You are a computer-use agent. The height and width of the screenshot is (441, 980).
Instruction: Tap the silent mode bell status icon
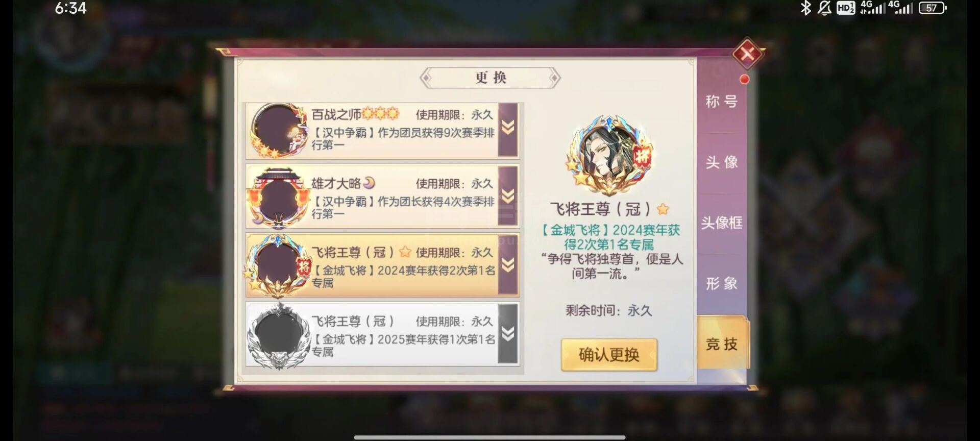[824, 8]
